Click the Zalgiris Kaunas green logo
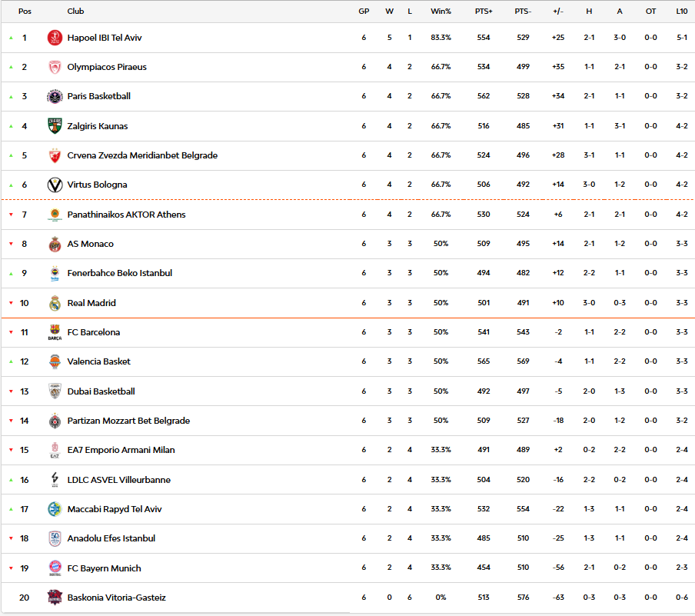Image resolution: width=695 pixels, height=616 pixels. click(x=55, y=126)
